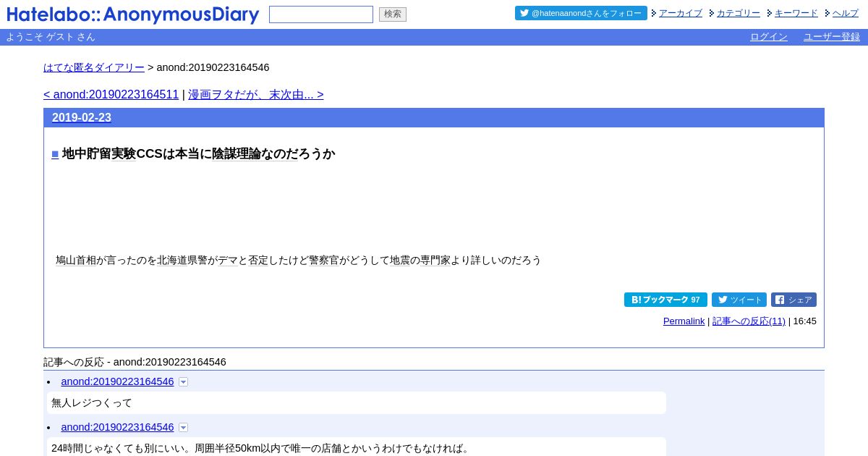The height and width of the screenshot is (456, 868).
Task: Click the keyword デマ
Action: (228, 260)
